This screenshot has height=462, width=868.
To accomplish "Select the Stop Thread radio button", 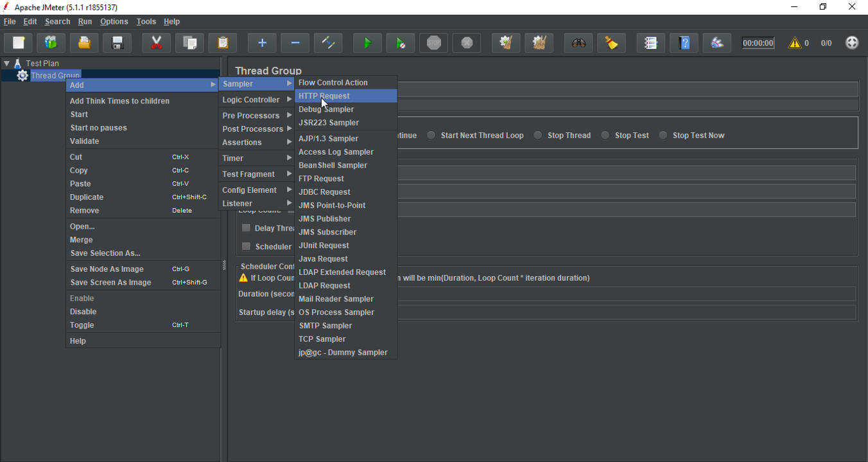I will [x=538, y=136].
